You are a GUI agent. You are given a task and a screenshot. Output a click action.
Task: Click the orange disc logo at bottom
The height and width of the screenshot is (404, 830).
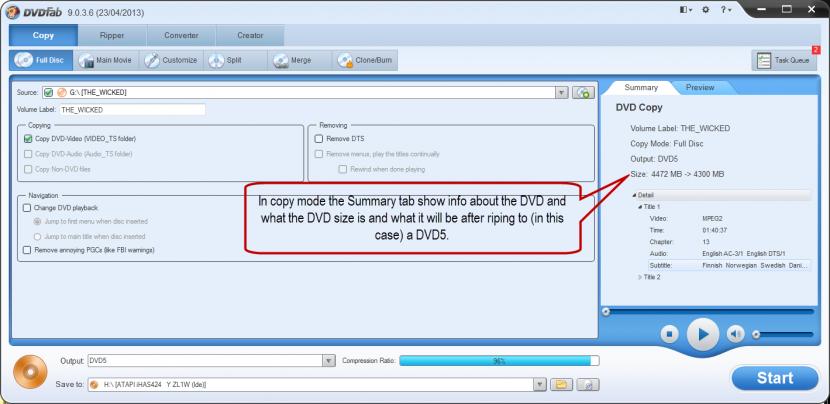pyautogui.click(x=30, y=370)
